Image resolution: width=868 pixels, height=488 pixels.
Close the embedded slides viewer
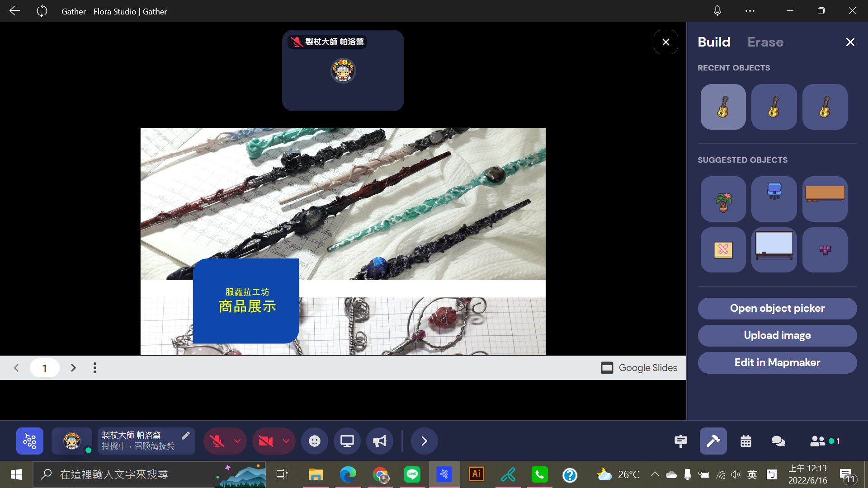point(665,42)
